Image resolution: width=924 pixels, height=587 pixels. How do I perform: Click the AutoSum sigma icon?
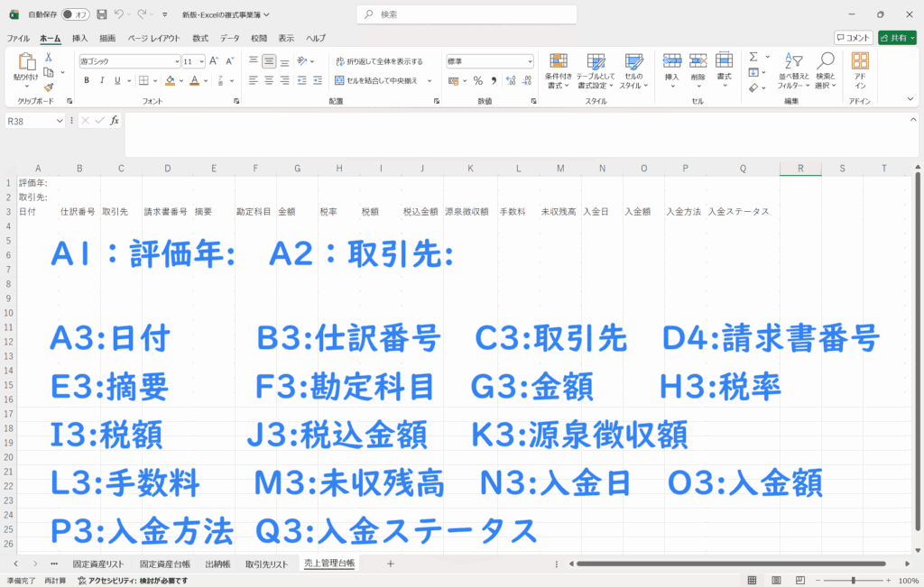753,57
